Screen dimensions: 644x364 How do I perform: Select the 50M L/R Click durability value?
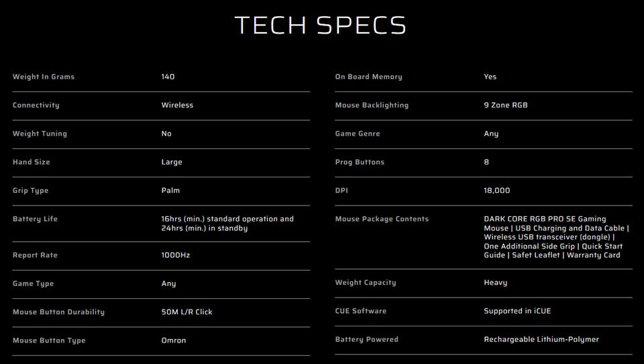coord(186,312)
